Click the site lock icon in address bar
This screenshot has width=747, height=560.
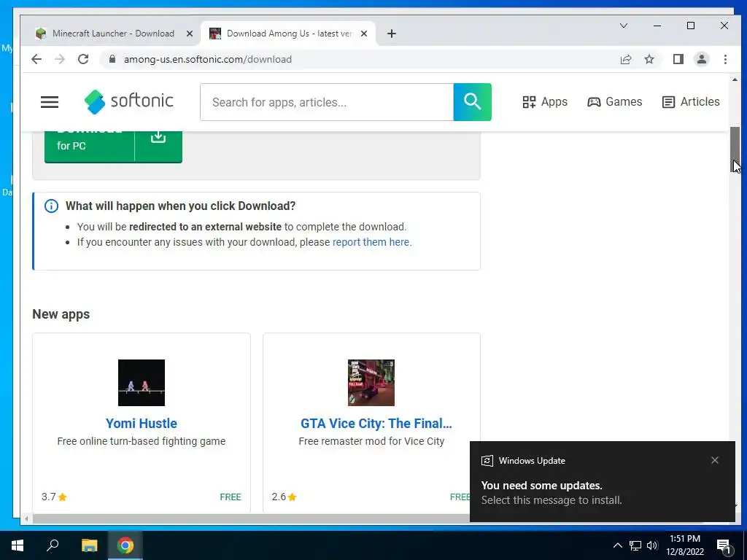pyautogui.click(x=112, y=59)
